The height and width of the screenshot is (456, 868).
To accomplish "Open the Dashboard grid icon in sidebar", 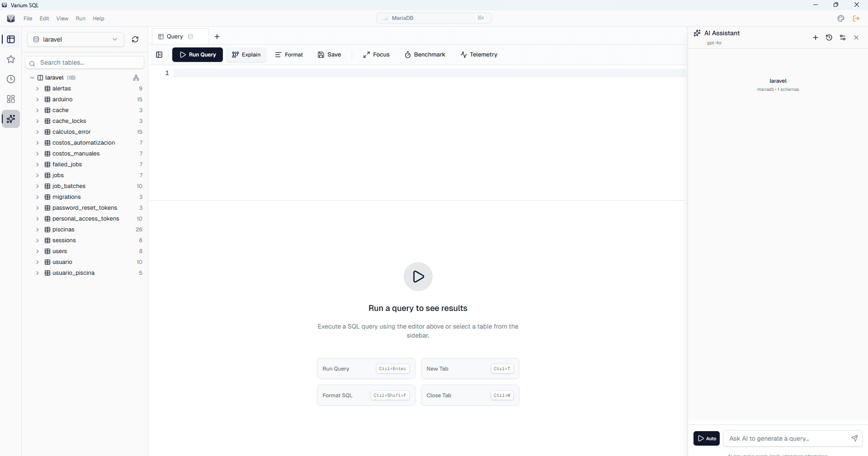I will [x=11, y=99].
